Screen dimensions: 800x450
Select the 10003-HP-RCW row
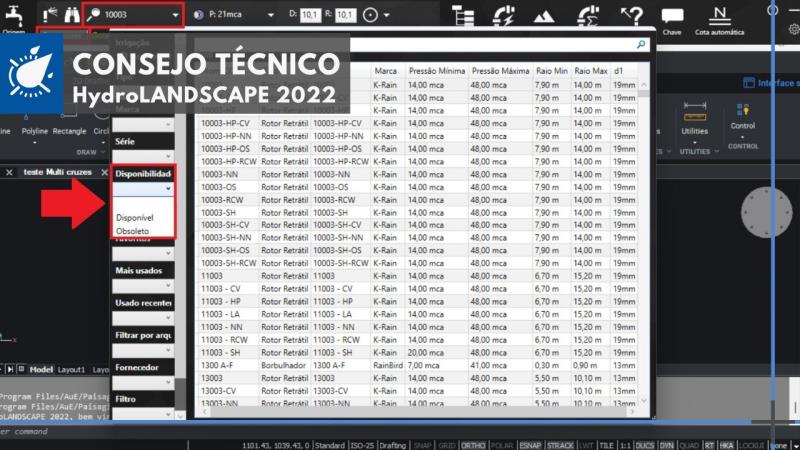(417, 161)
